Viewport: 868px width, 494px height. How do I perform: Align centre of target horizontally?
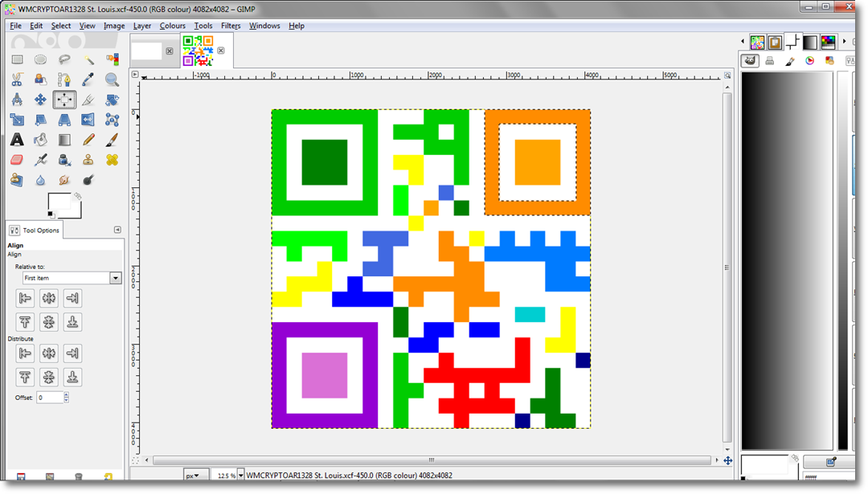click(x=49, y=298)
